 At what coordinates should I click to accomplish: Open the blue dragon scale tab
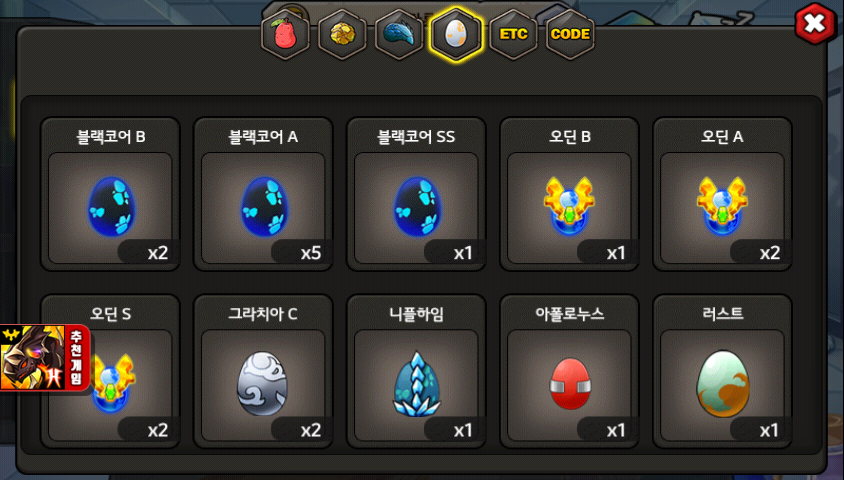(399, 34)
